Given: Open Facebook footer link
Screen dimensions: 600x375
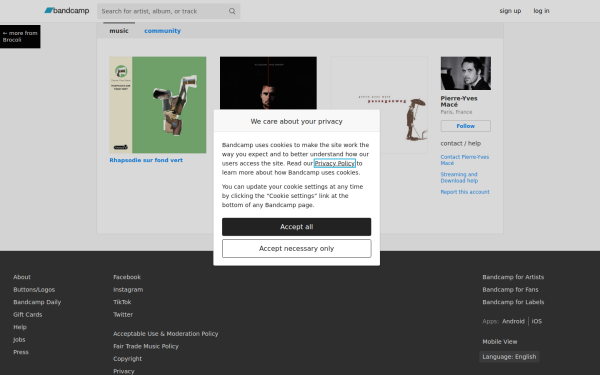Looking at the screenshot, I should tap(127, 277).
